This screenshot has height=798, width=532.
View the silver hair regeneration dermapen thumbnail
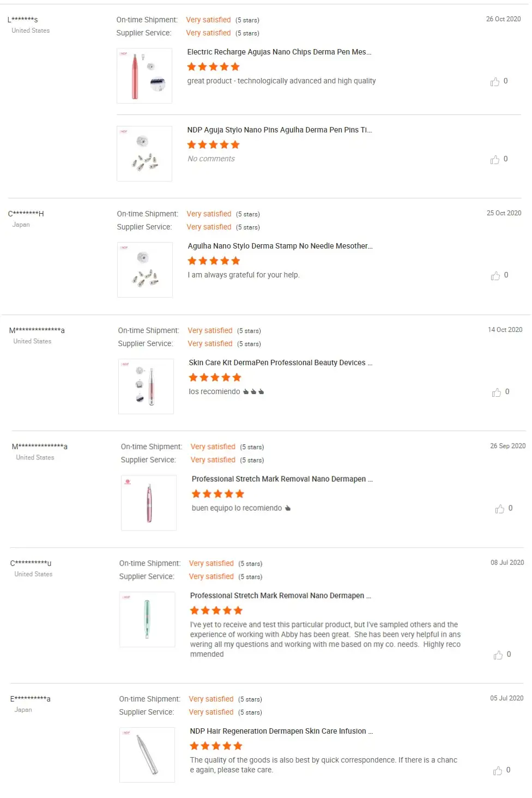(147, 755)
